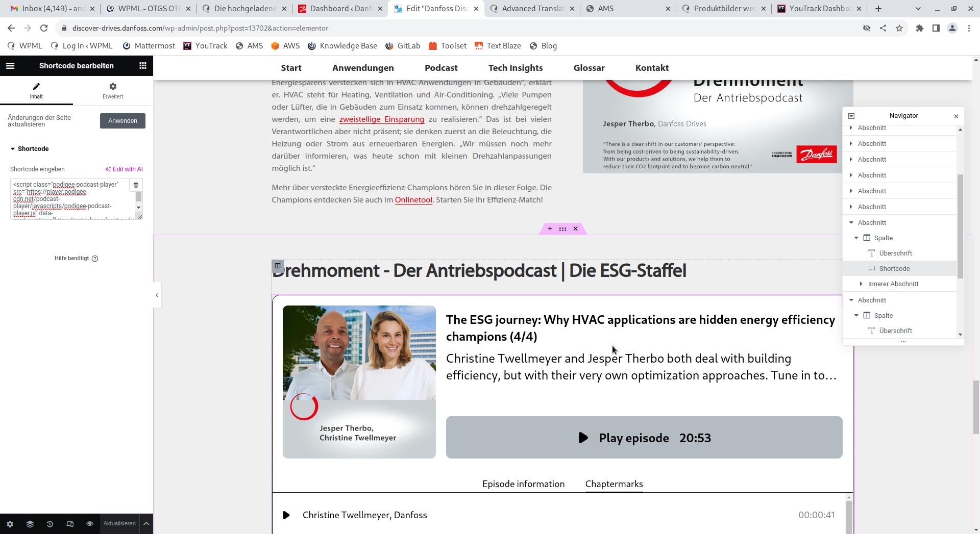Open the Navigator layers icon
The image size is (980, 534).
tap(30, 524)
